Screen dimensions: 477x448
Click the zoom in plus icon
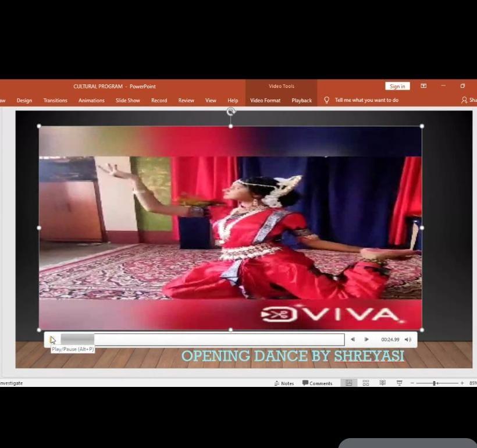pos(462,383)
